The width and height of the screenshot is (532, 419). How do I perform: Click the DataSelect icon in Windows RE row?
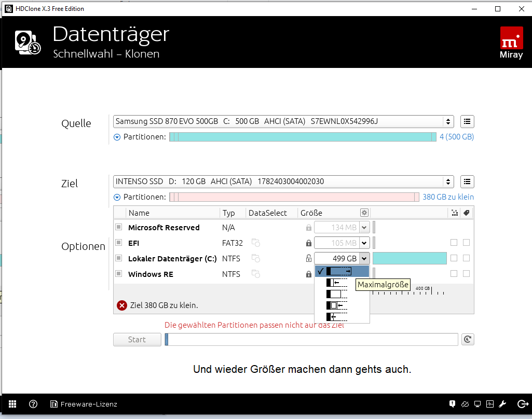point(256,274)
